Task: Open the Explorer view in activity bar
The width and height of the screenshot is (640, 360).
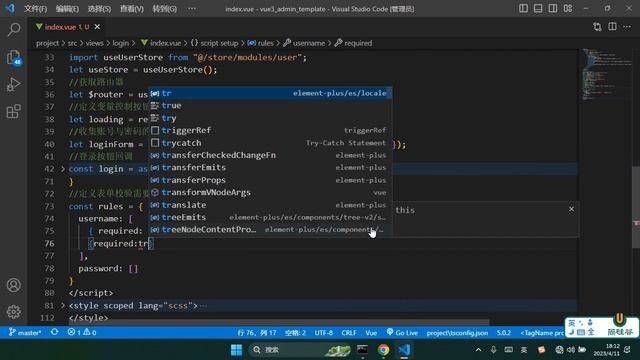Action: point(13,57)
